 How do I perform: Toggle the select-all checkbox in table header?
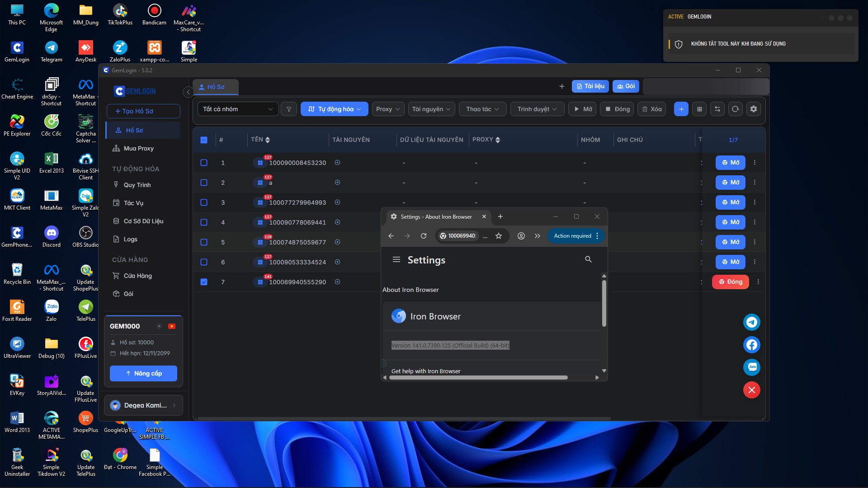tap(204, 140)
